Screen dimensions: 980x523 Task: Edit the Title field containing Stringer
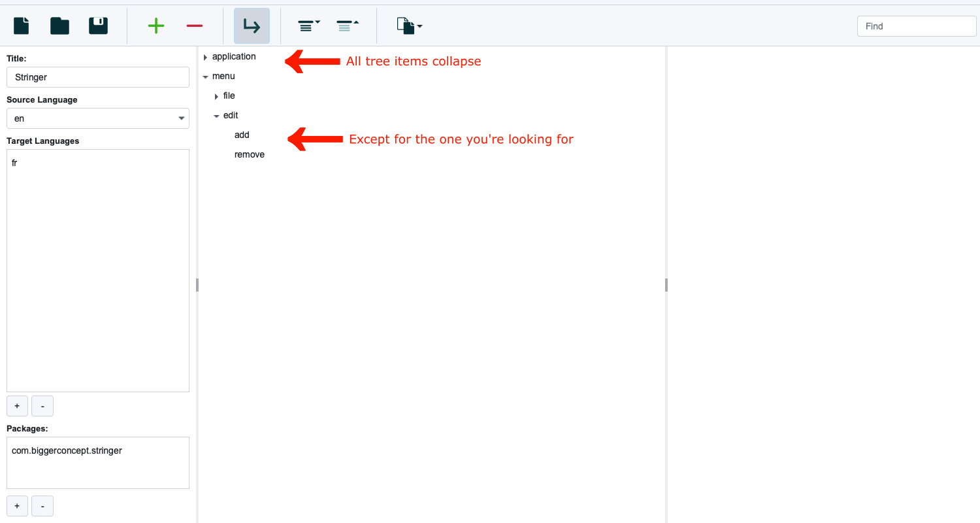point(98,77)
